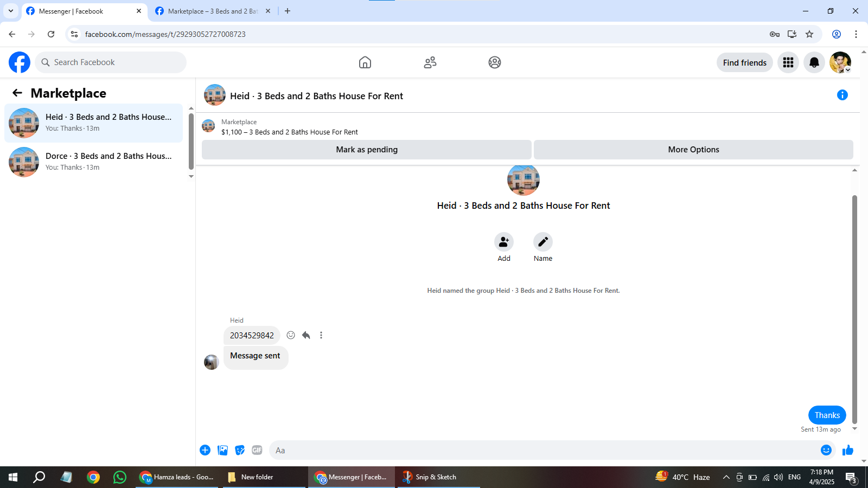Open more options for the 2034529842 message
The width and height of the screenshot is (868, 488).
click(x=321, y=335)
